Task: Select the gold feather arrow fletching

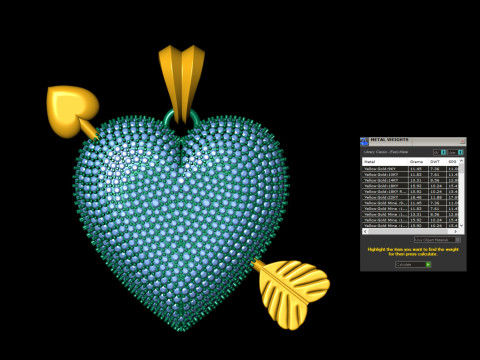Action: [x=294, y=294]
